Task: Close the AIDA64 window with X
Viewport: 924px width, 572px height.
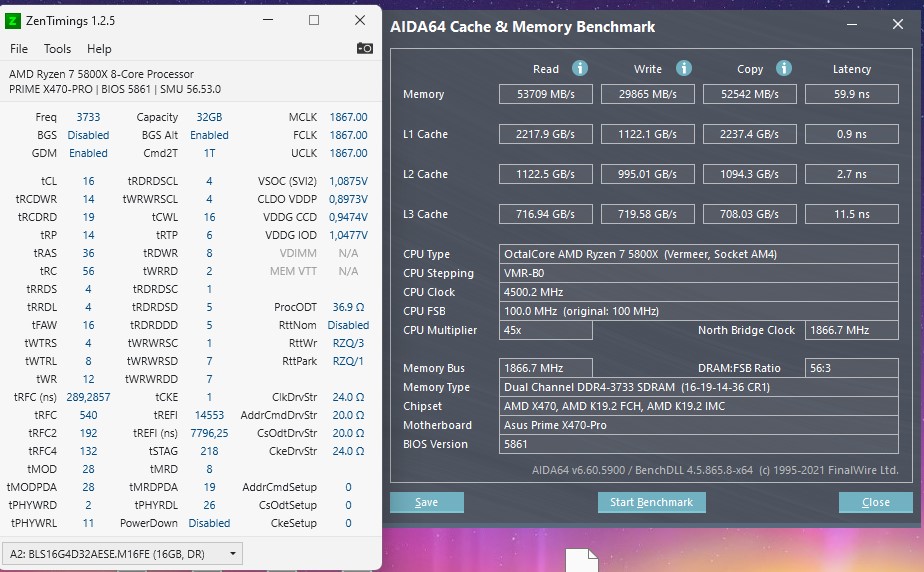Action: coord(897,25)
